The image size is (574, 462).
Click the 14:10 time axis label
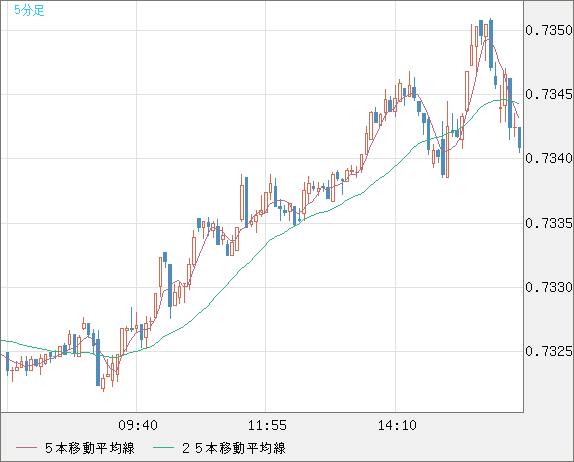pos(397,425)
